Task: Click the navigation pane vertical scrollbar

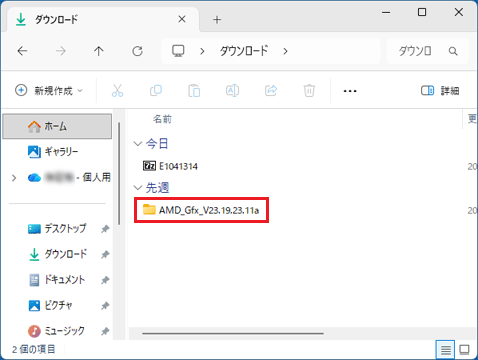Action: click(119, 173)
